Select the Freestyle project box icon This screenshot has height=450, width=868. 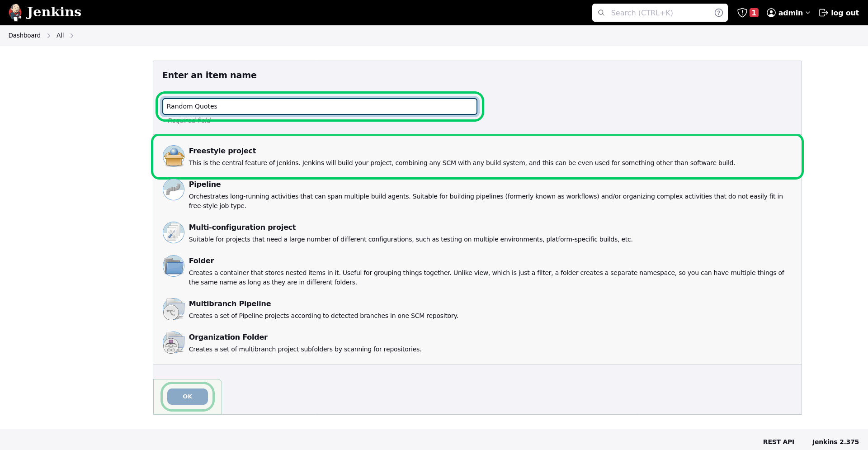click(174, 156)
